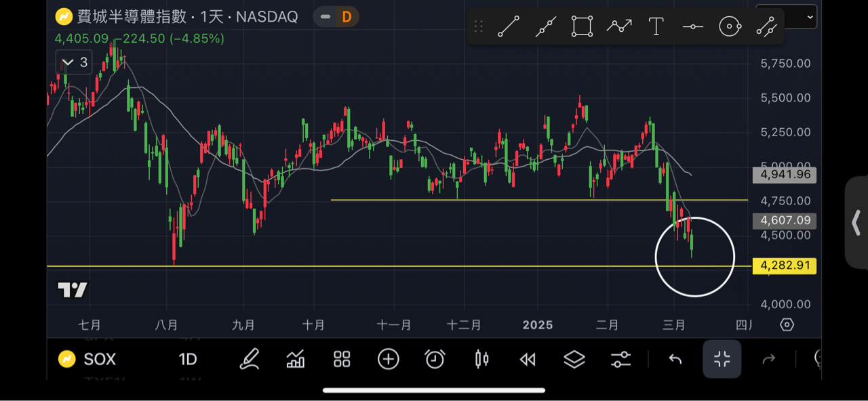This screenshot has height=401, width=868.
Task: Click the yellow 4,282.91 price label
Action: click(x=785, y=266)
